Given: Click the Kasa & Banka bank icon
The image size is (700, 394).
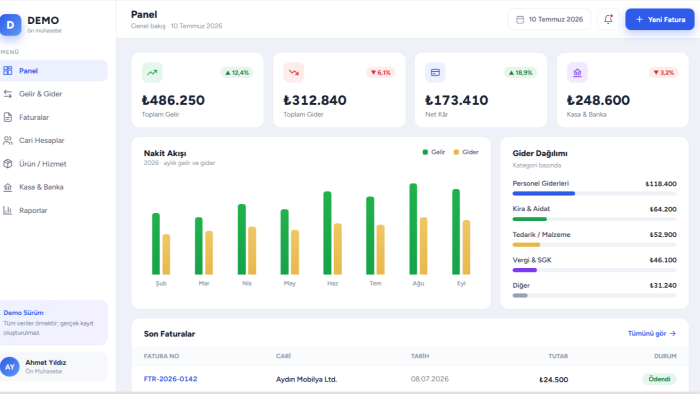Looking at the screenshot, I should point(577,72).
